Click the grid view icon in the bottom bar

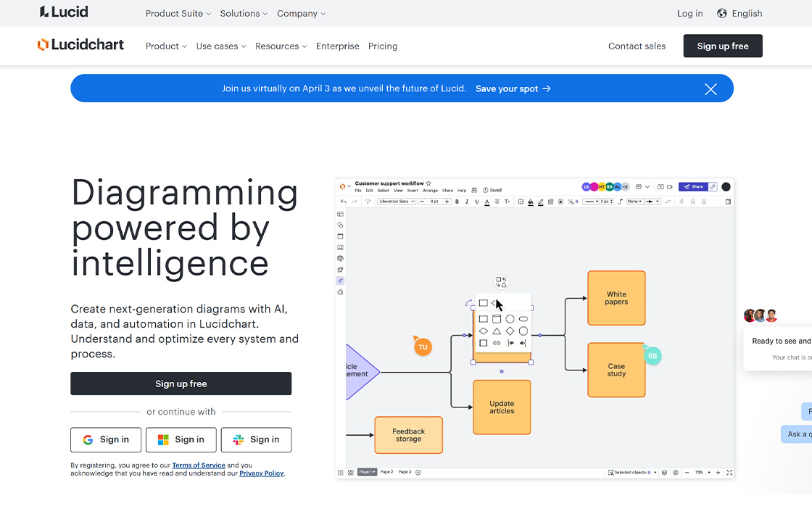351,472
